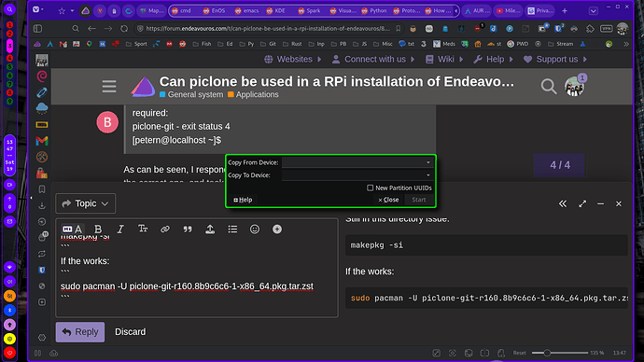
Task: Open the emoji picker in the editor
Action: point(255,229)
